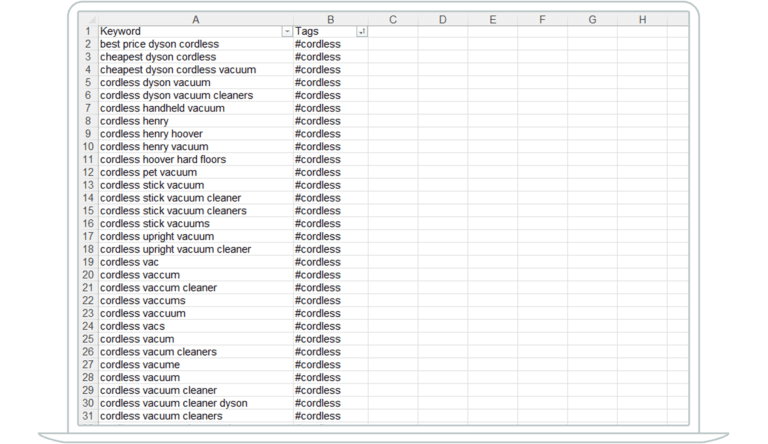The width and height of the screenshot is (768, 444).
Task: Select column B header
Action: (331, 20)
